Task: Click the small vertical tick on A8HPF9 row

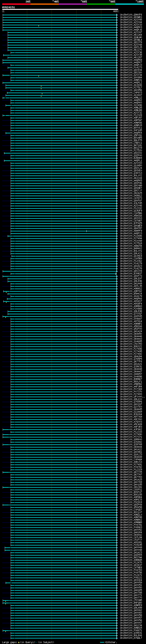Action: point(87,231)
